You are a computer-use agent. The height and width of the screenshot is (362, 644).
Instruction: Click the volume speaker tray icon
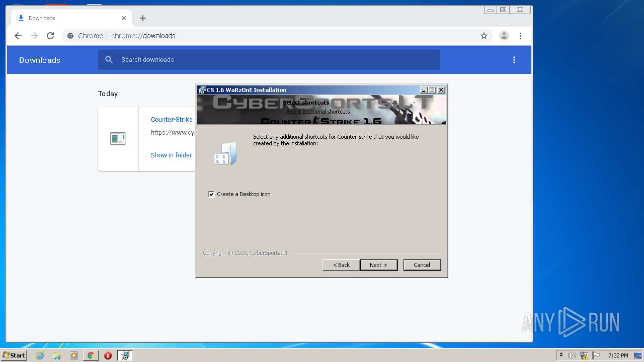pyautogui.click(x=572, y=355)
